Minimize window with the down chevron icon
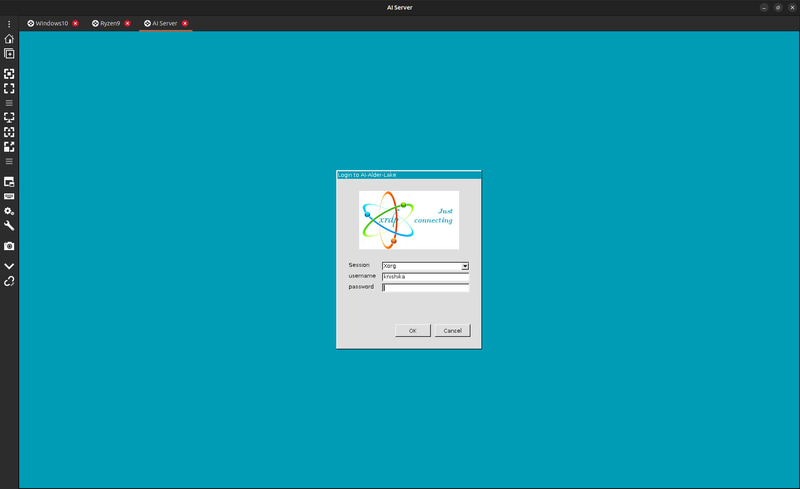The height and width of the screenshot is (489, 800). coord(9,266)
